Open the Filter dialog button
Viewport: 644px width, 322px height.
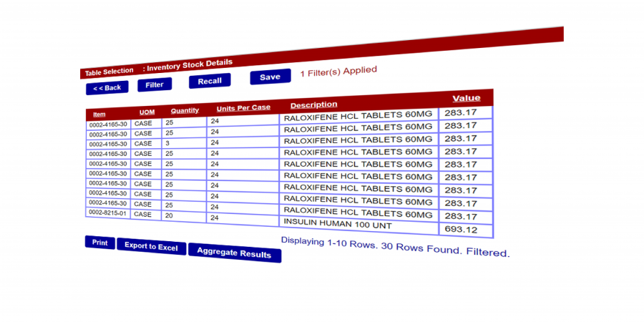(155, 84)
